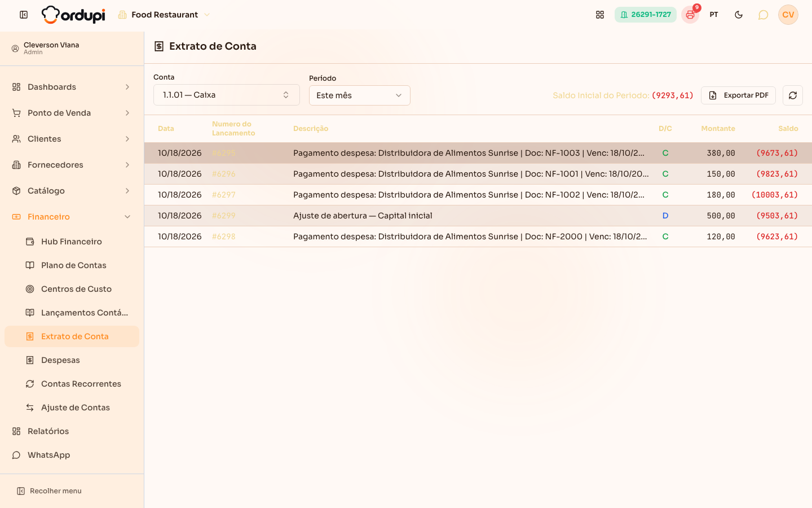Open entry link #6295
Screen dimensions: 812x508
click(224, 153)
